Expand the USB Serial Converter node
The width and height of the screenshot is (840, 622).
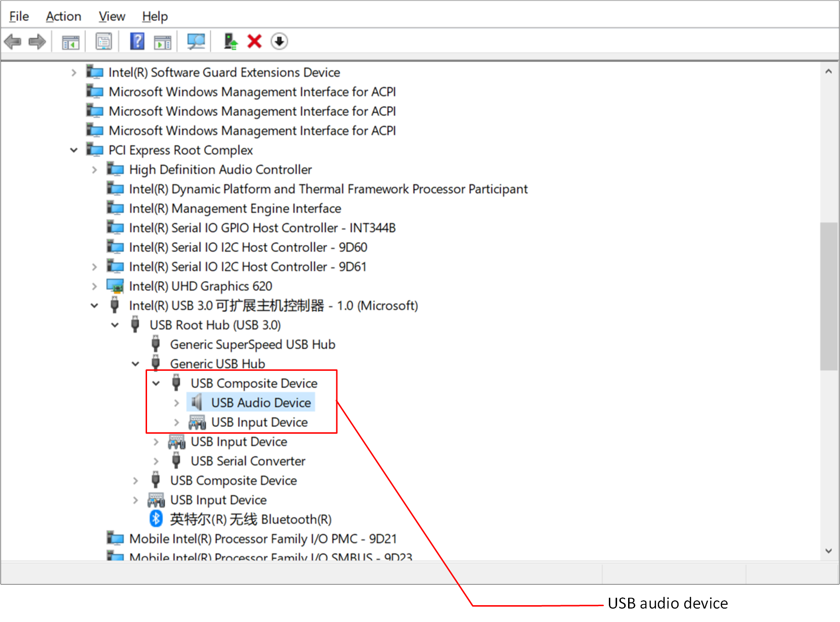(156, 461)
